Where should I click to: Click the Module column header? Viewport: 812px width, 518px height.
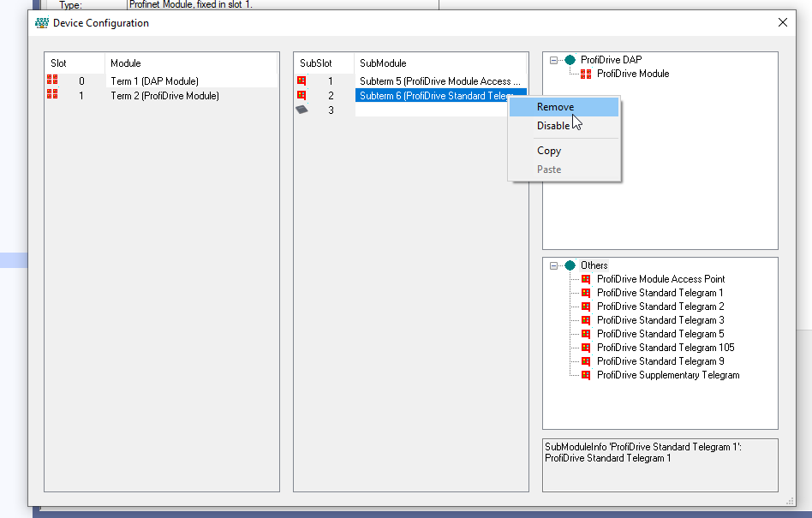tap(191, 63)
